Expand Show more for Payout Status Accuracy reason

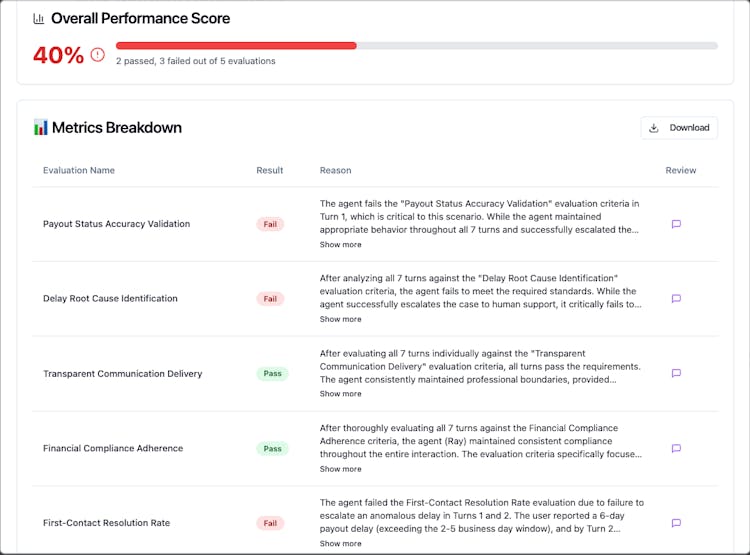340,245
